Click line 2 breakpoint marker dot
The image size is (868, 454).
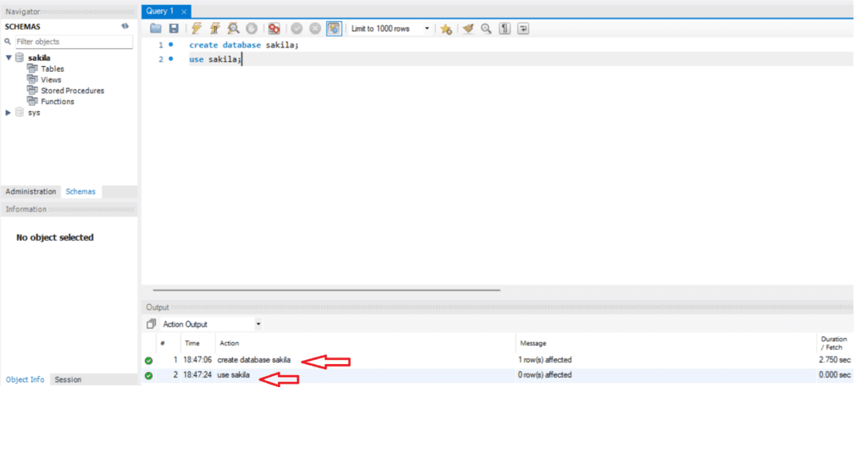pos(171,58)
